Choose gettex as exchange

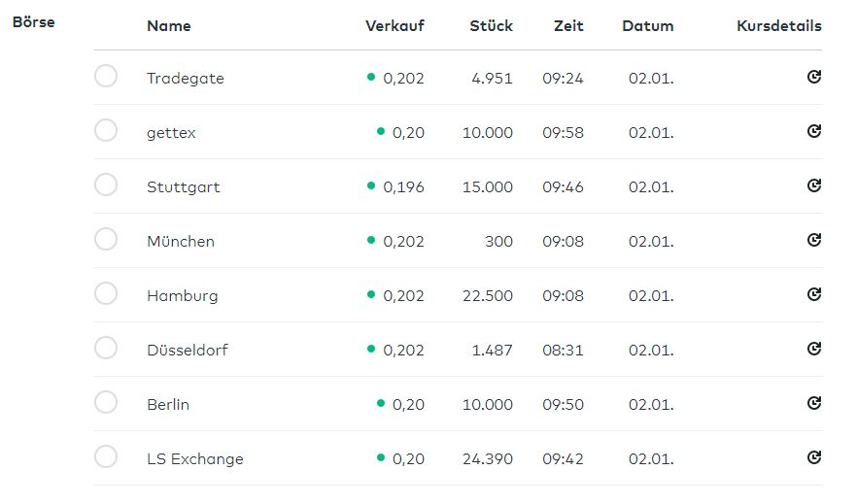(106, 131)
